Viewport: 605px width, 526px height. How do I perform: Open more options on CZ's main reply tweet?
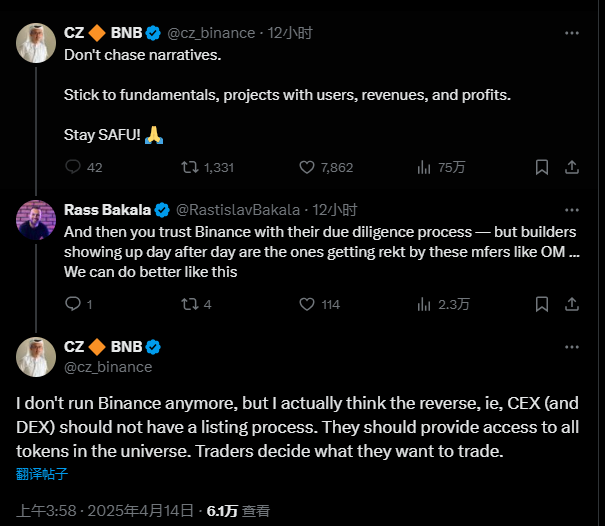(x=571, y=347)
